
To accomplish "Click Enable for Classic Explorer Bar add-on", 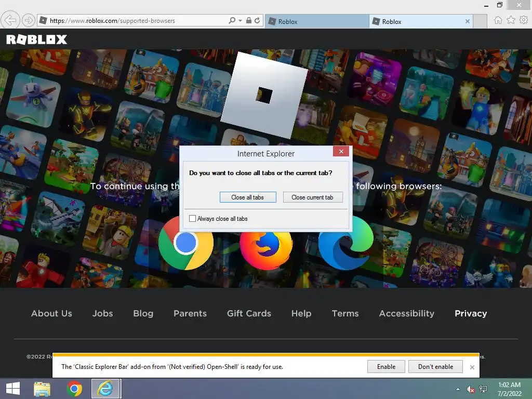I will pos(386,367).
